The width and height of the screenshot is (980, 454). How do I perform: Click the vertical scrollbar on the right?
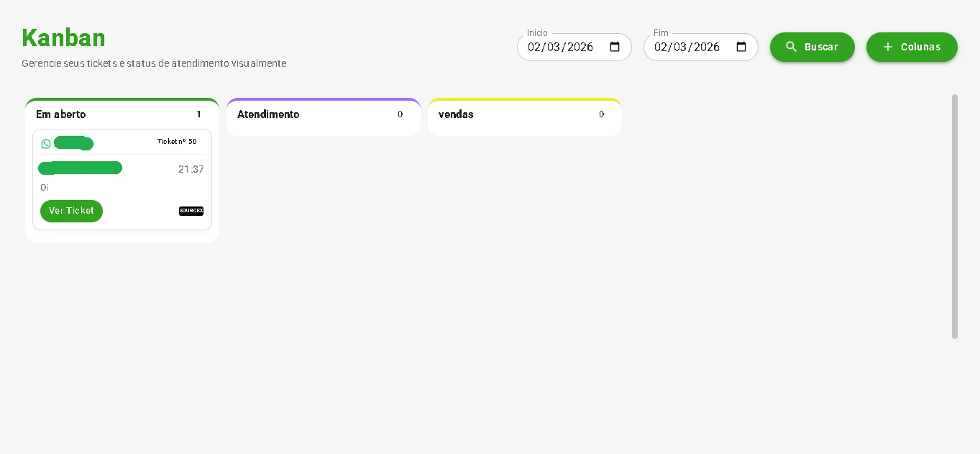point(955,216)
